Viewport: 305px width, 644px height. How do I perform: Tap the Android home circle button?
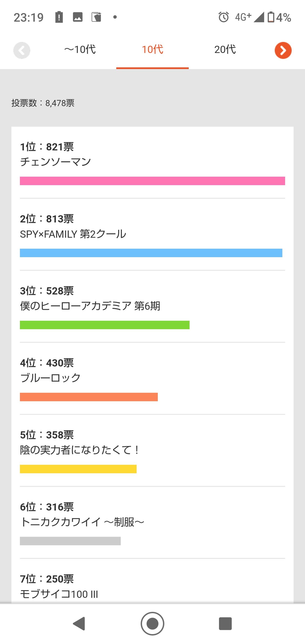[x=152, y=624]
